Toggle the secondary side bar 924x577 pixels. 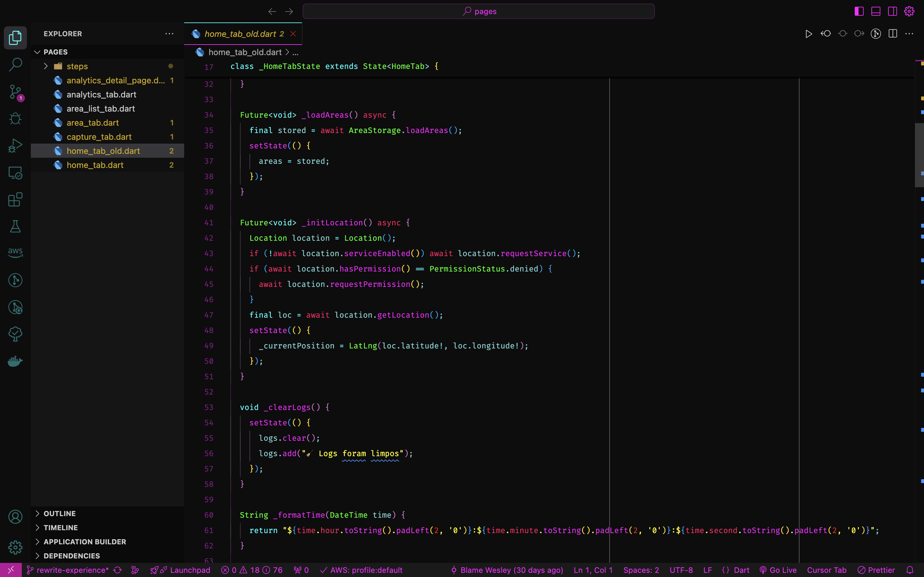pyautogui.click(x=893, y=12)
